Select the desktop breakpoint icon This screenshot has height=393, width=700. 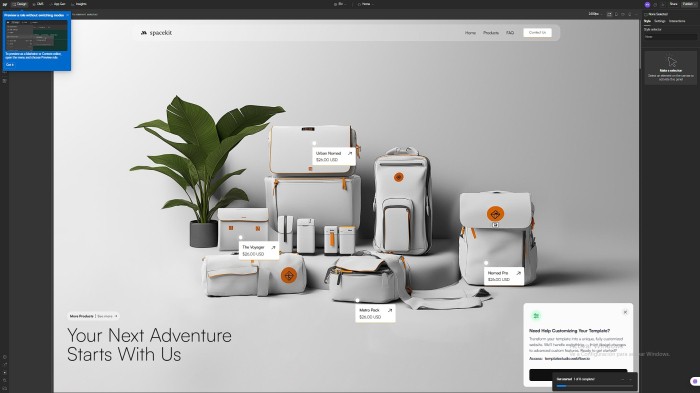609,14
